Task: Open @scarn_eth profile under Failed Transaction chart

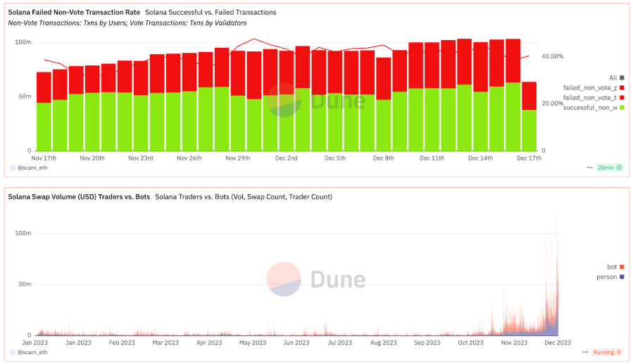Action: pyautogui.click(x=32, y=168)
